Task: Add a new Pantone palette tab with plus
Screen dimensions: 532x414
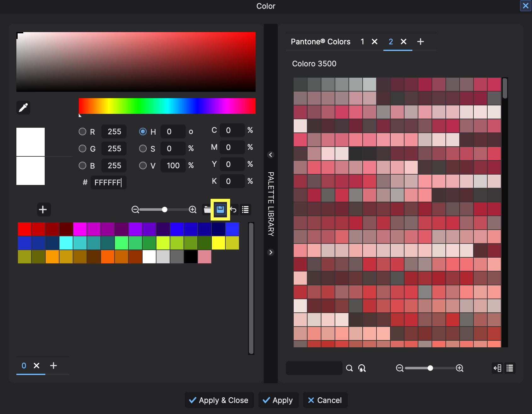Action: 421,41
